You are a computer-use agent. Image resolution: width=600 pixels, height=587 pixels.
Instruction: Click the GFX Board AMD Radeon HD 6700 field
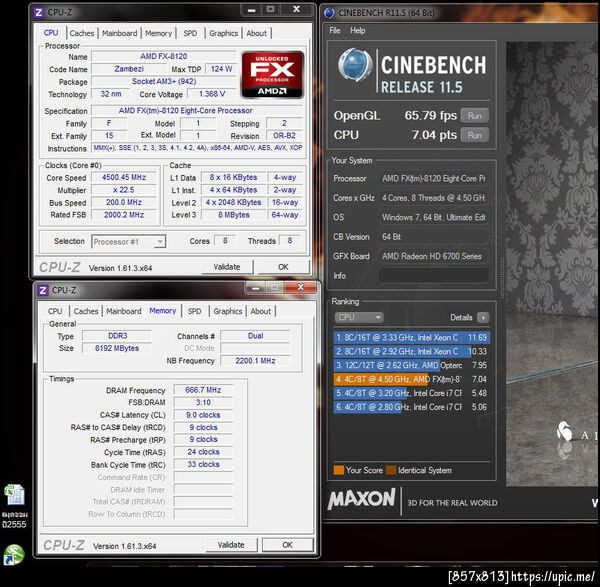point(433,256)
